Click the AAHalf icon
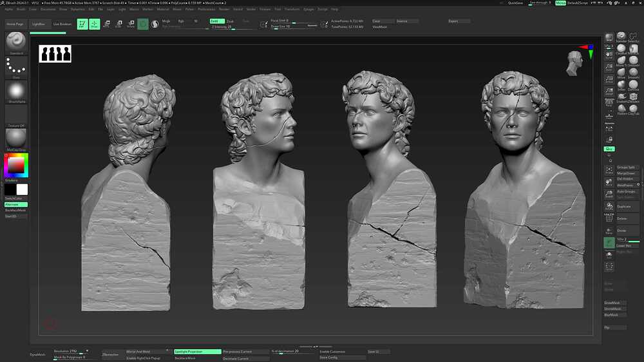Screen dimensions: 644x362 coord(609,91)
